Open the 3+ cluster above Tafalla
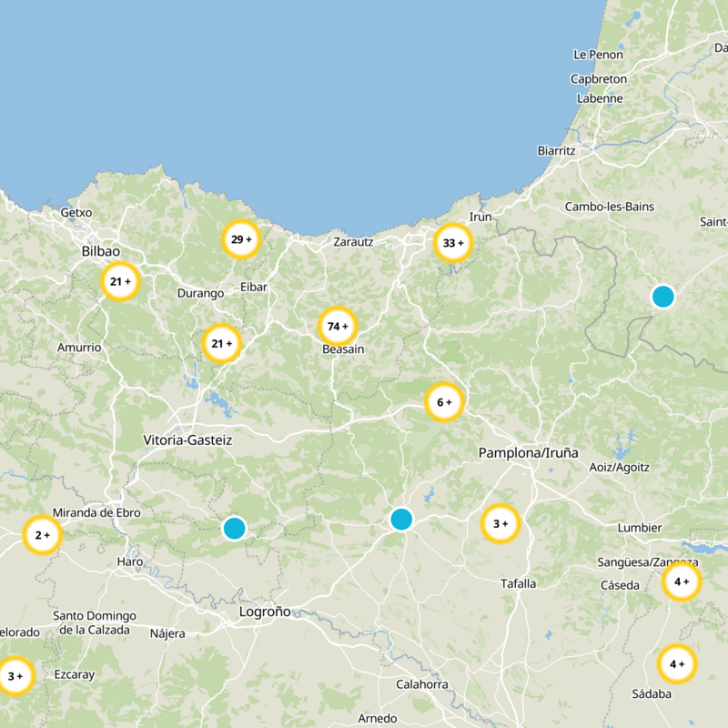The height and width of the screenshot is (728, 728). [x=500, y=524]
